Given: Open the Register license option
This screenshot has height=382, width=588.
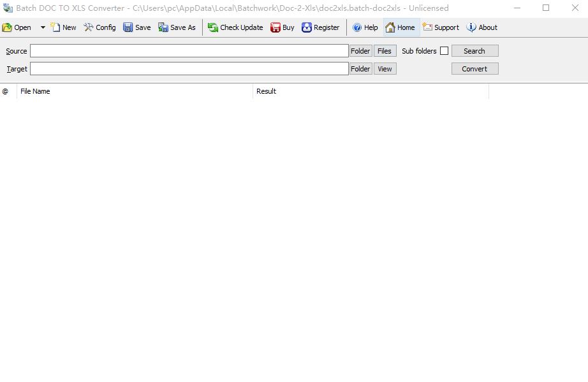Looking at the screenshot, I should [321, 27].
